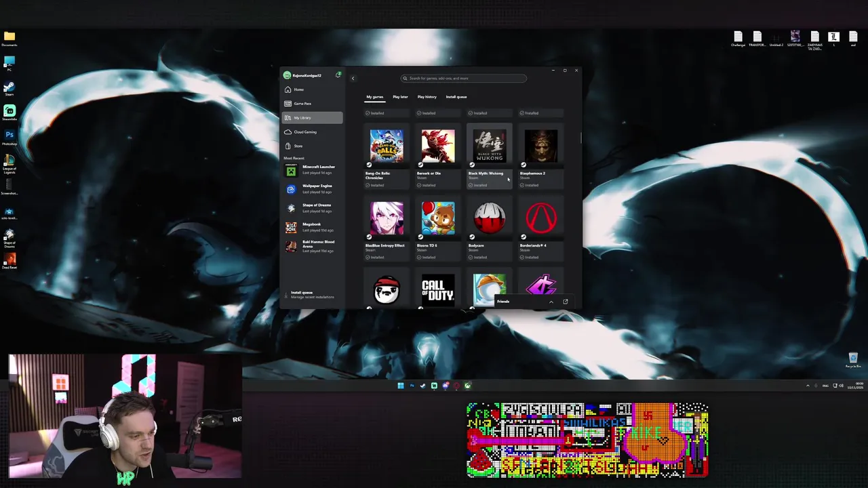Open Documents folder on desktop
The image size is (868, 488).
click(x=9, y=39)
